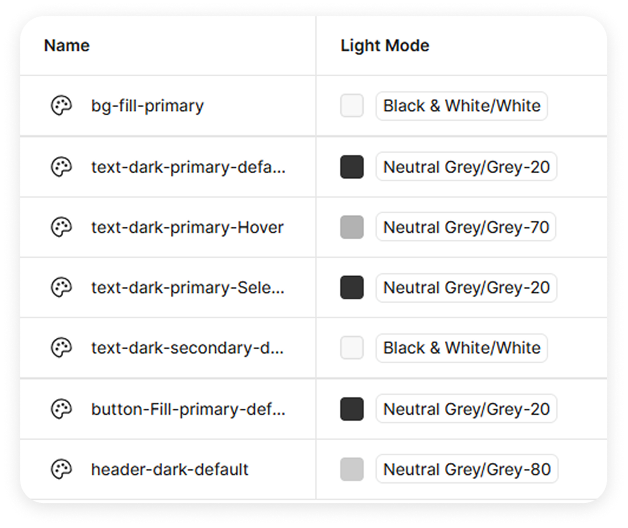Click the palette icon beside bg-fill-primary

[x=61, y=106]
